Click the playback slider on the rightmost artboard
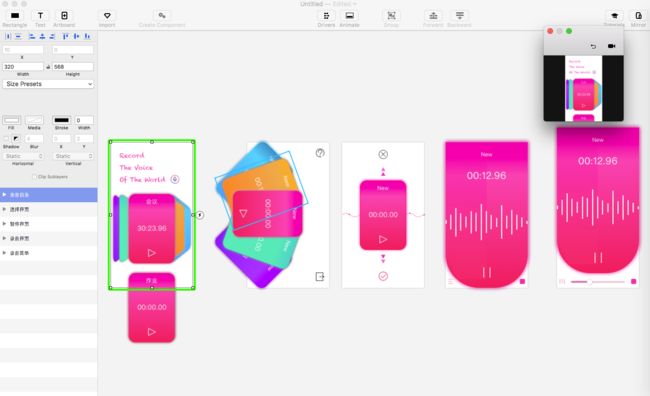 pos(598,282)
